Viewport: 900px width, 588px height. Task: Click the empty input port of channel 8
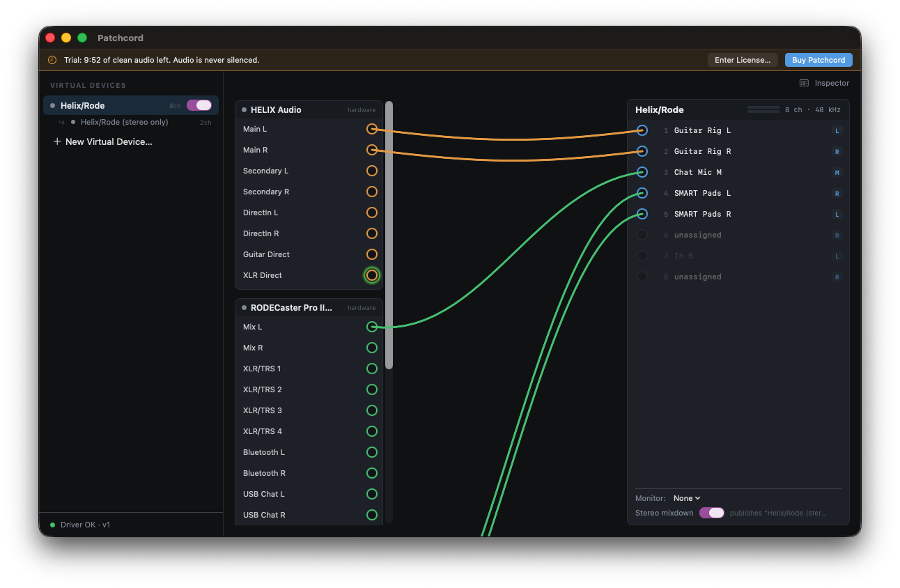[642, 277]
